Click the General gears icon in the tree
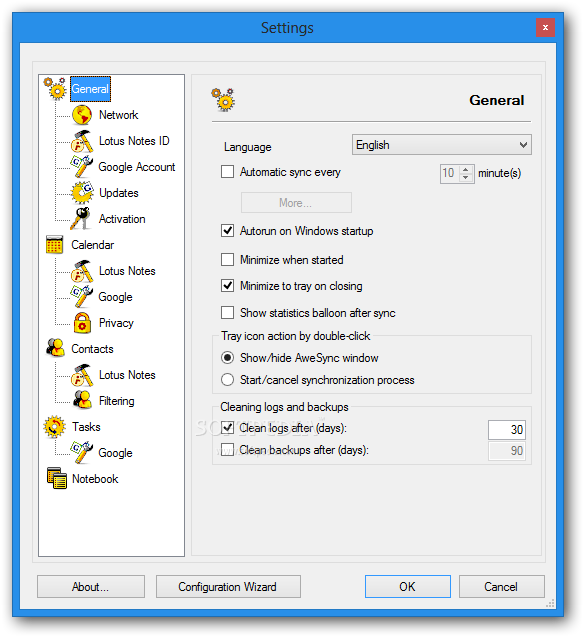The image size is (584, 637). click(x=56, y=89)
